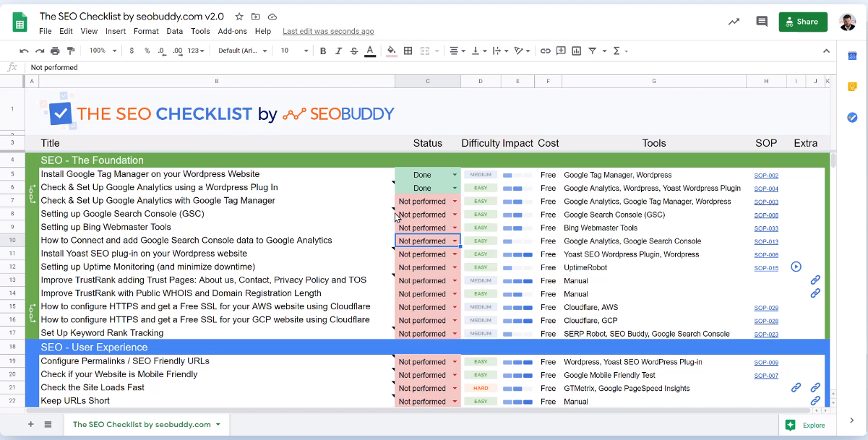Screen dimensions: 868x440
Task: Open Google Keep from side panel
Action: (852, 87)
